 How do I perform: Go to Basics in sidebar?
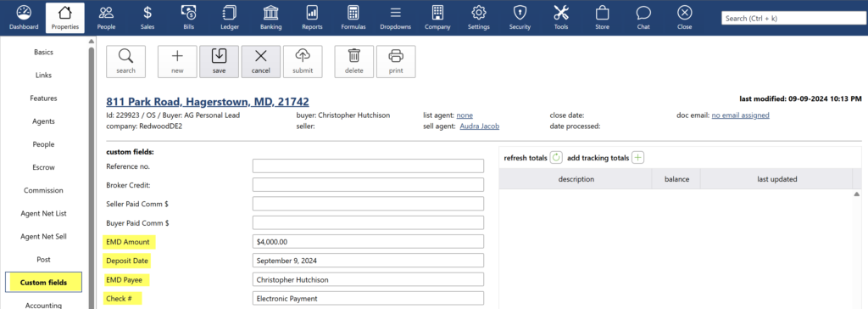[44, 52]
